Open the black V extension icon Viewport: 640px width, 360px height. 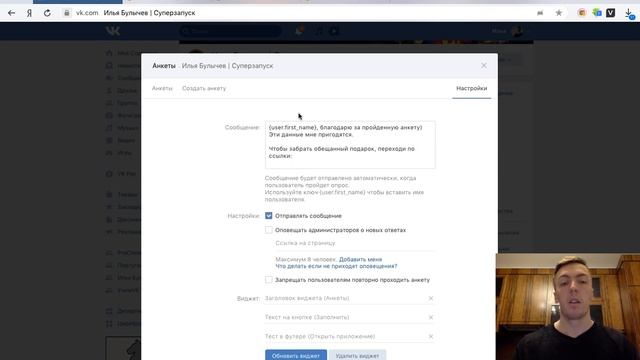(x=611, y=13)
